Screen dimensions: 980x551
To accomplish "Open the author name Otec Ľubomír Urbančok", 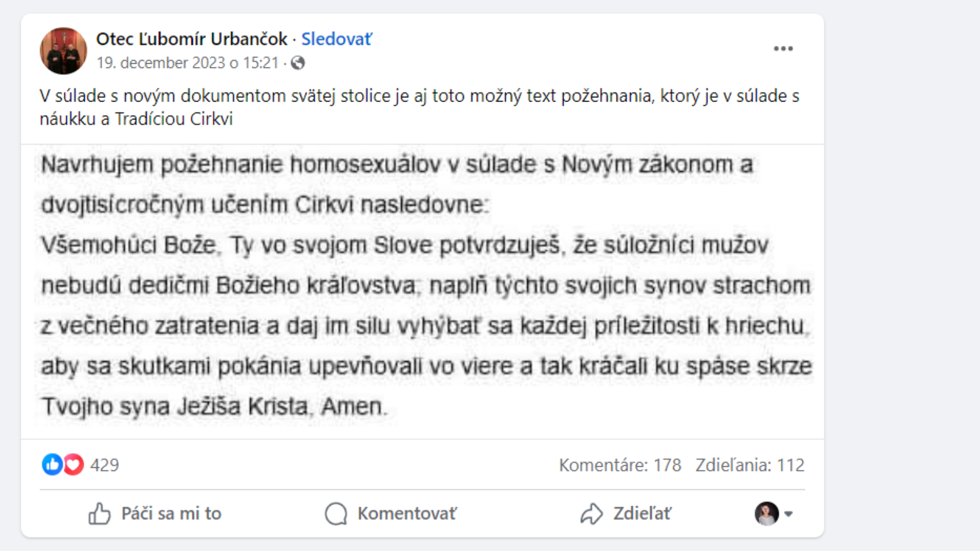I will 191,39.
